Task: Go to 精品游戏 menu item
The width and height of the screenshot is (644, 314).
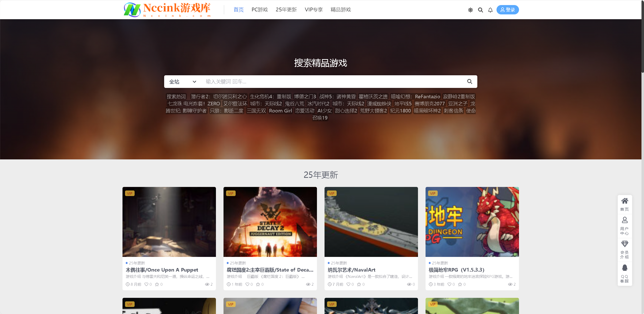Action: point(340,10)
